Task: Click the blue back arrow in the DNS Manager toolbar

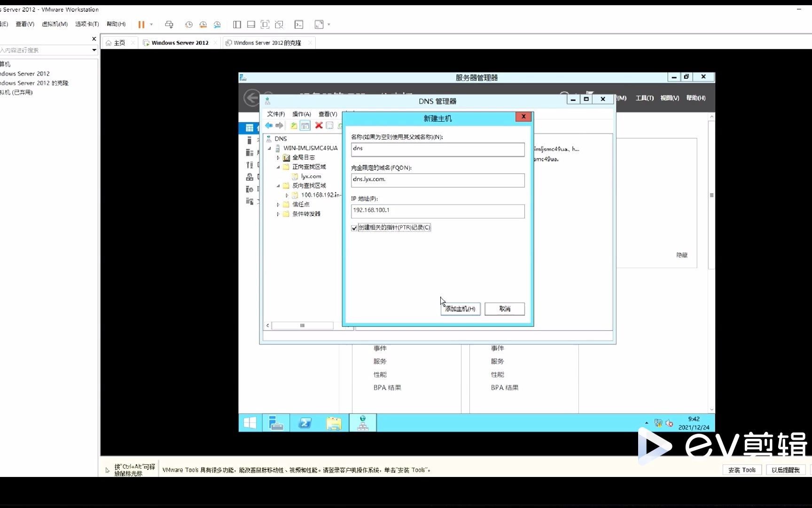Action: tap(269, 126)
